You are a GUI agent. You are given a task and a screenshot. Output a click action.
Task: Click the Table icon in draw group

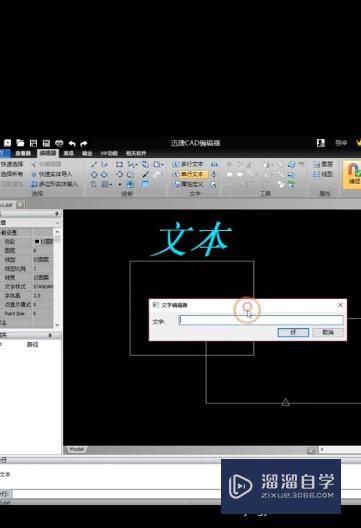tap(145, 184)
